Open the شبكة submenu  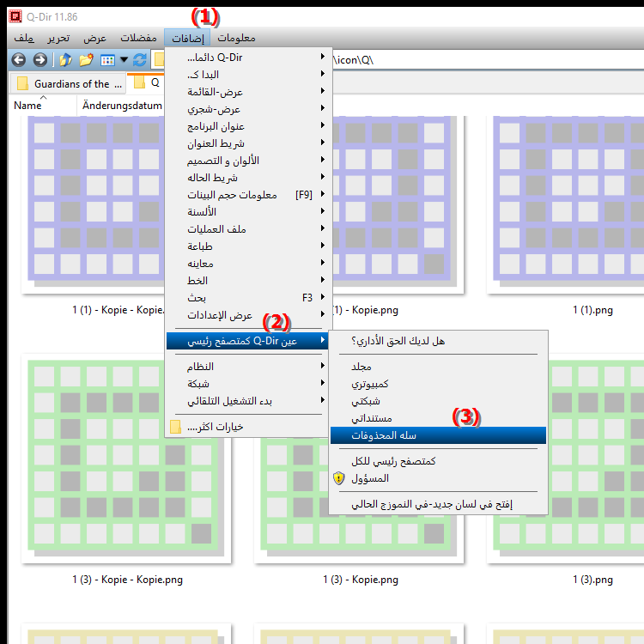point(248,384)
